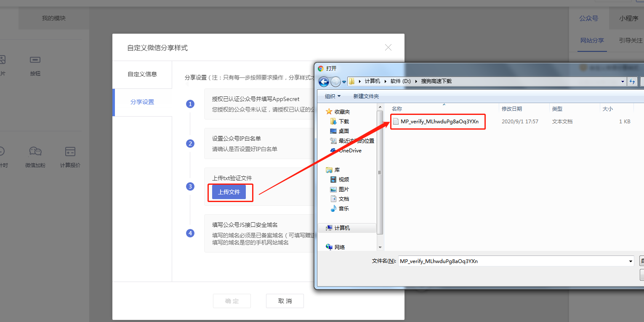
Task: Switch to the 分享设置 tab
Action: point(142,102)
